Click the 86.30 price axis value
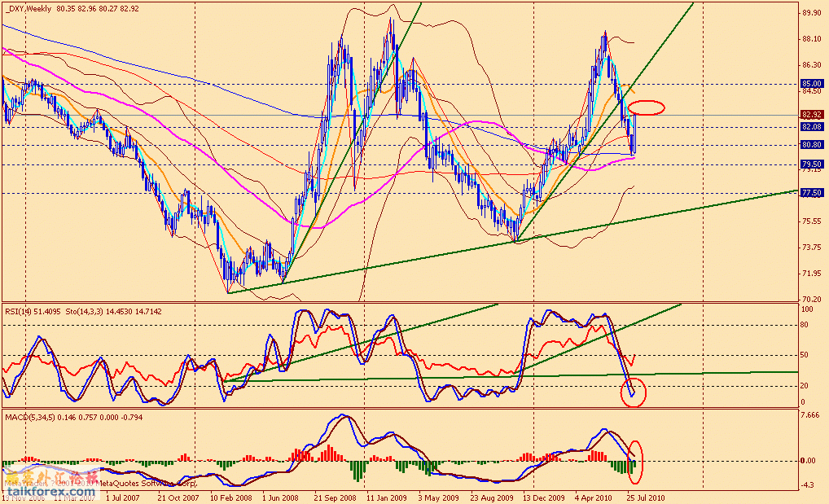 [x=812, y=65]
